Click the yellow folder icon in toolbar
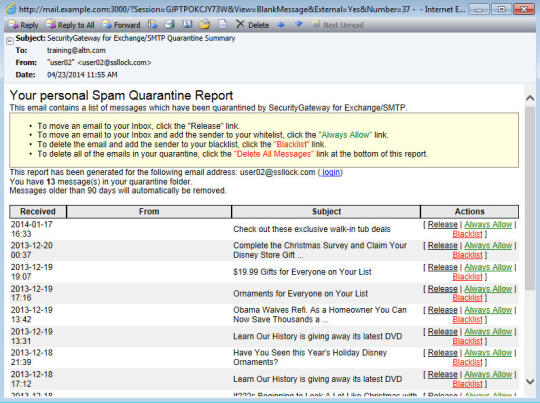The image size is (540, 403). coord(205,25)
